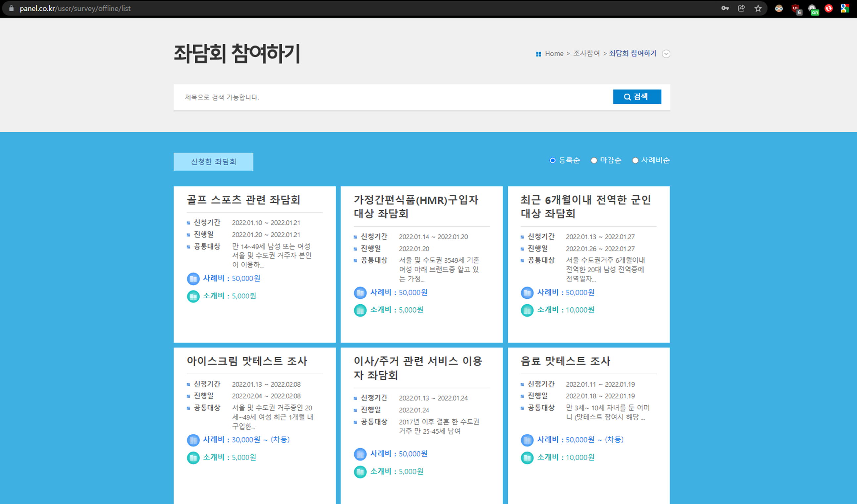Viewport: 857px width, 504px height.
Task: Sort list by 등록순
Action: (x=553, y=160)
